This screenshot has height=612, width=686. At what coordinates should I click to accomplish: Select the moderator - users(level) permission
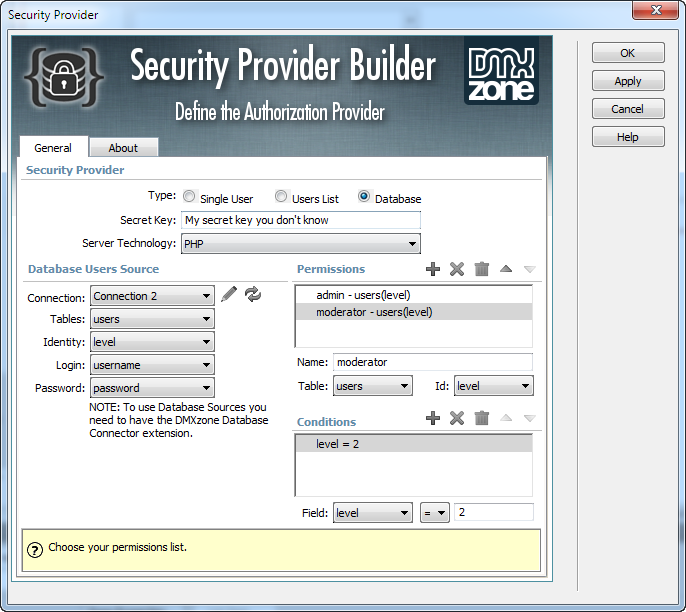coord(414,312)
